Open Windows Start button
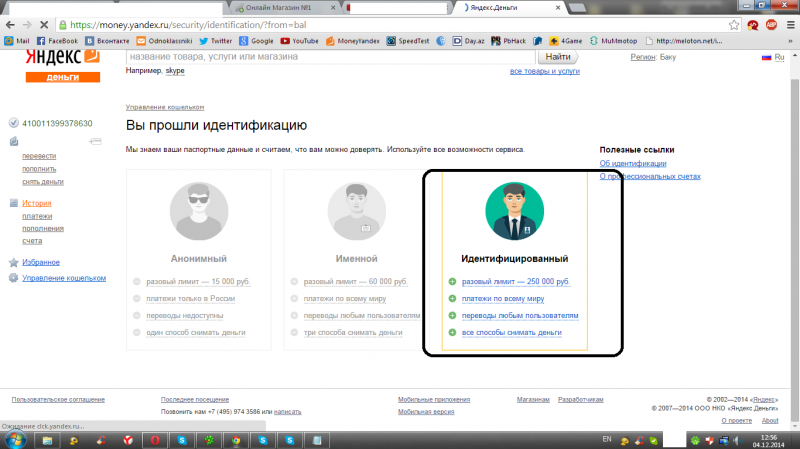800x449 pixels. [15, 440]
